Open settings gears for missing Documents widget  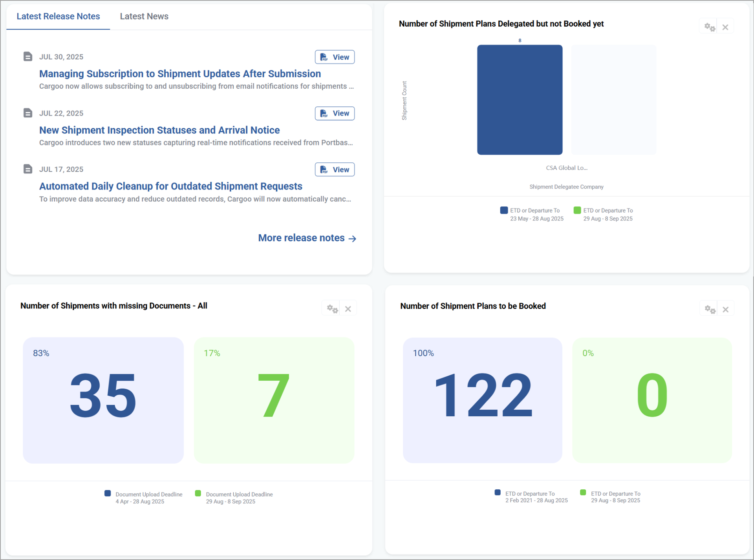pyautogui.click(x=332, y=309)
